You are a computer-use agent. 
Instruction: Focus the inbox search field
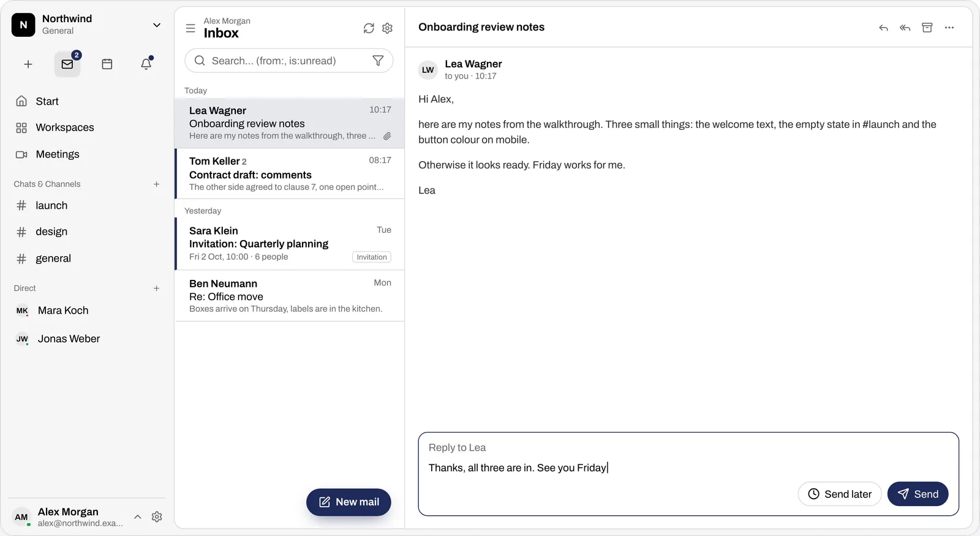(x=288, y=61)
